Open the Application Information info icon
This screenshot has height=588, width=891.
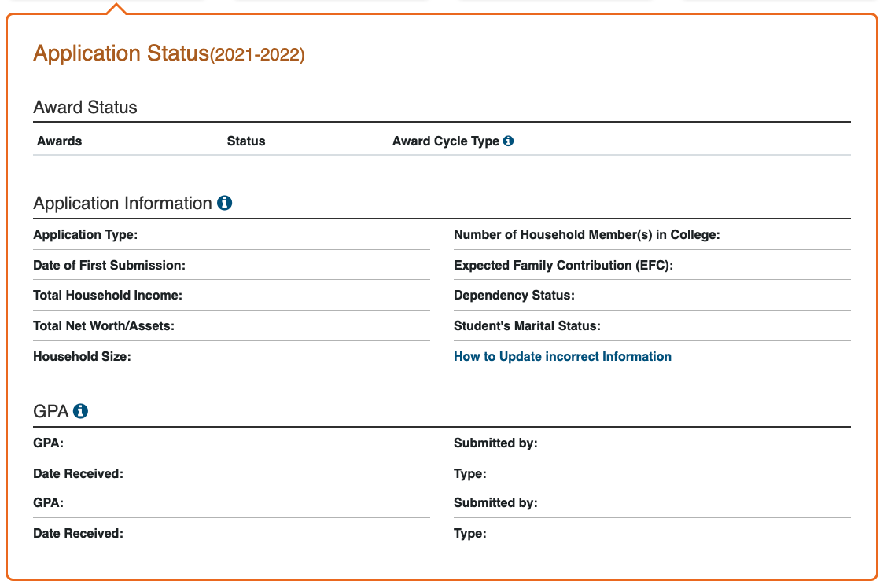(x=224, y=203)
